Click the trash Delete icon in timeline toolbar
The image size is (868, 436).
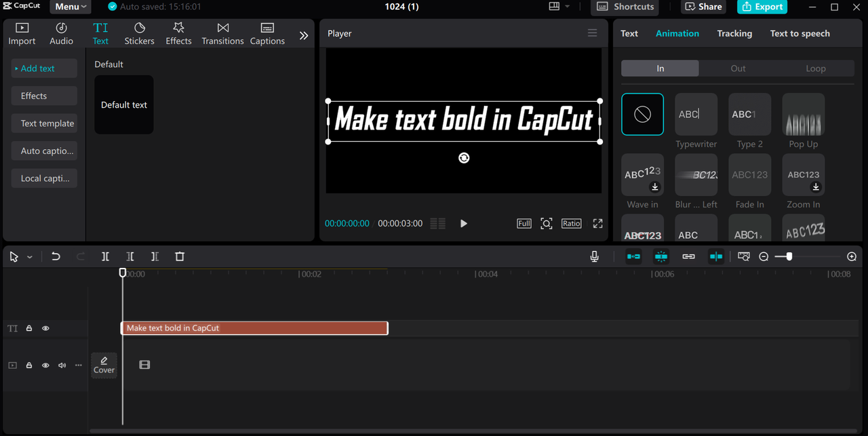pyautogui.click(x=180, y=256)
